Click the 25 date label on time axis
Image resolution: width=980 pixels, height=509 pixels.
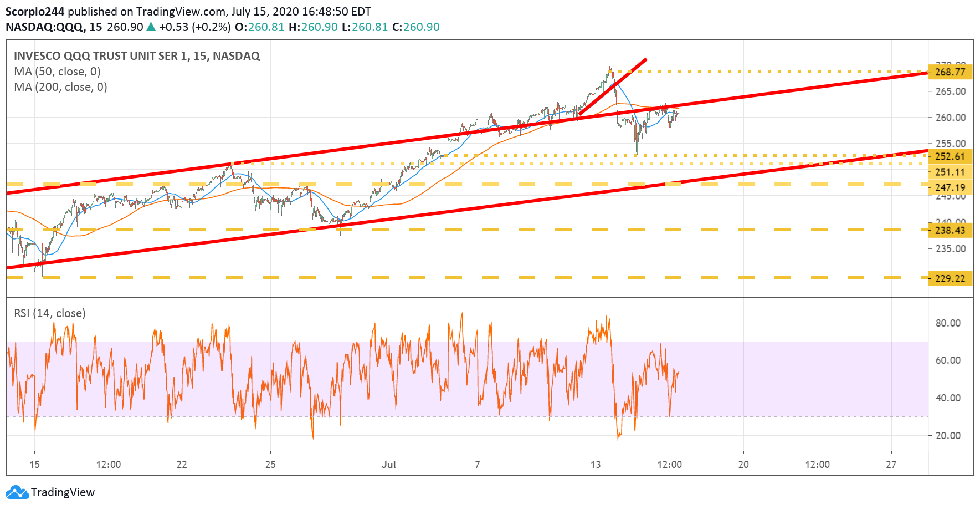pos(270,464)
